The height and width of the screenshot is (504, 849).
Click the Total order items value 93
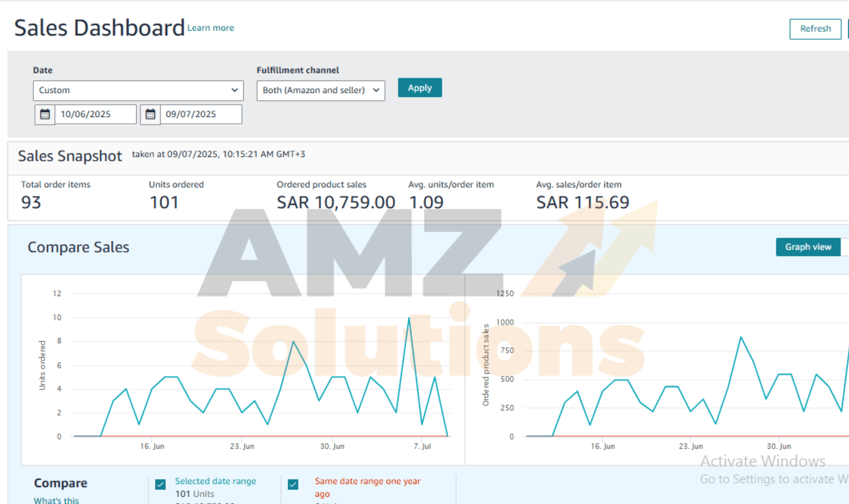point(31,203)
